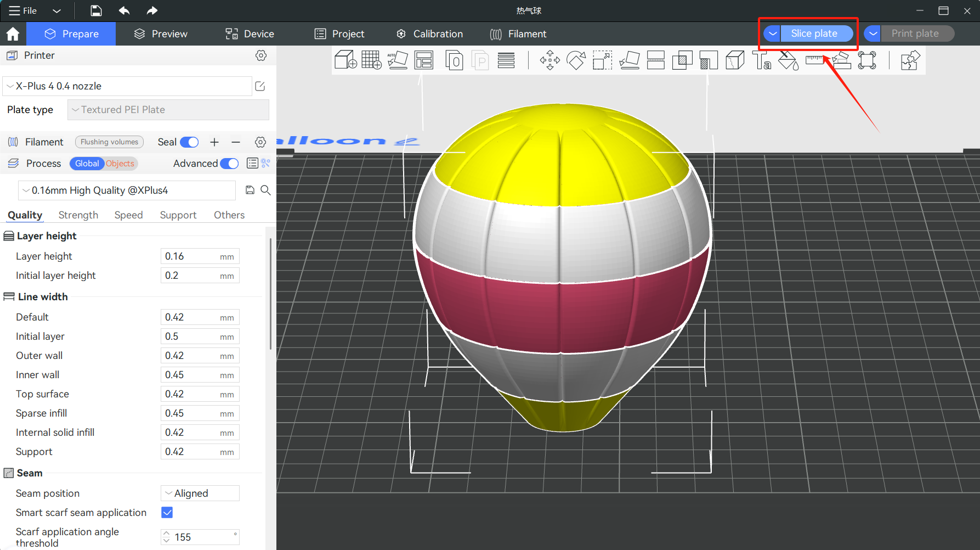Click the Redo arrow
This screenshot has height=550, width=980.
(x=152, y=10)
